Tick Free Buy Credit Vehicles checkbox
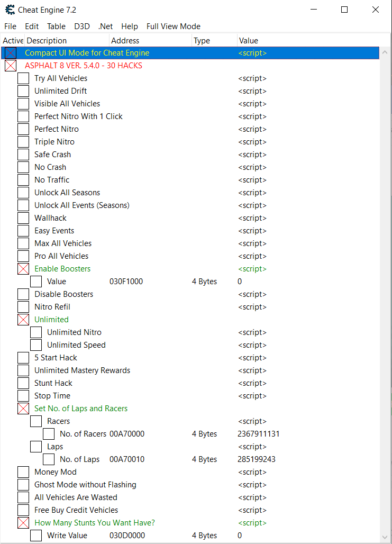This screenshot has height=544, width=392. (x=23, y=510)
